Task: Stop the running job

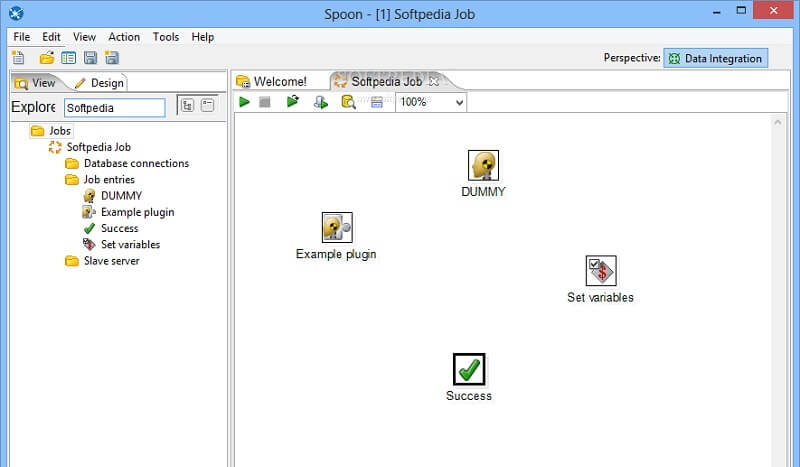Action: [x=264, y=102]
